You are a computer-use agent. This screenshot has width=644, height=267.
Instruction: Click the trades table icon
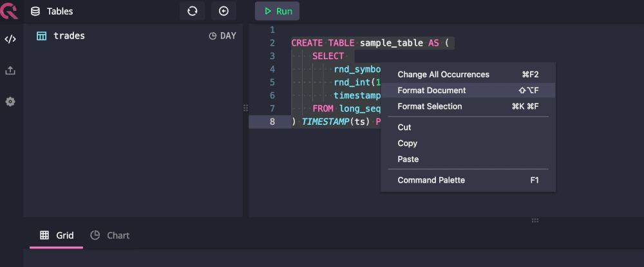(41, 36)
